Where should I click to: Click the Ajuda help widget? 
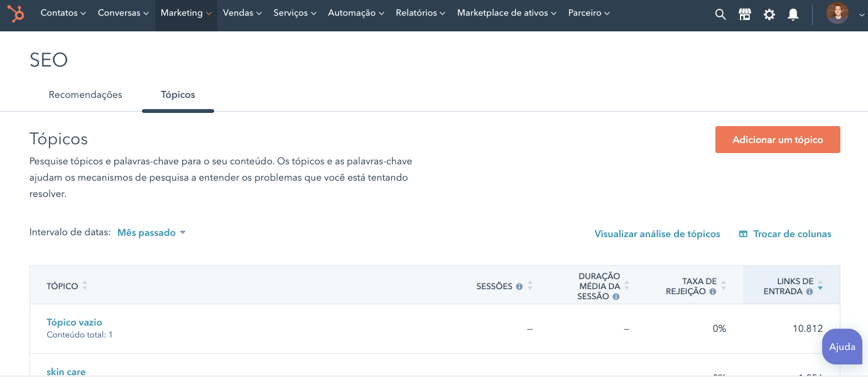842,346
